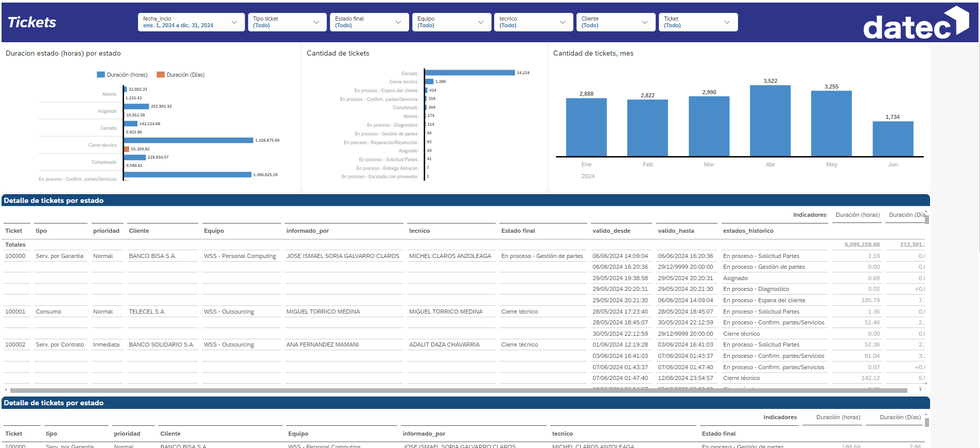
Task: Click left arrow of first table's horizontal scrollbar
Action: (6, 390)
